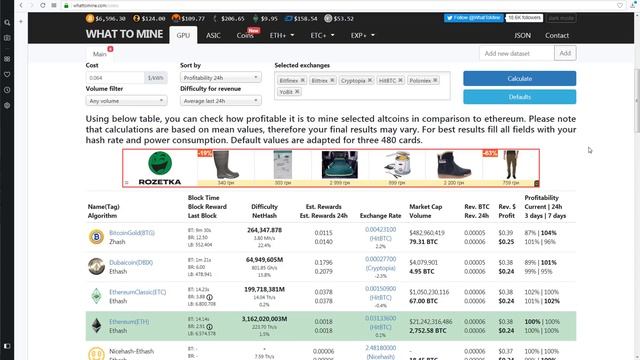
Task: Open the extensions cube icon in sidebar
Action: click(x=7, y=105)
